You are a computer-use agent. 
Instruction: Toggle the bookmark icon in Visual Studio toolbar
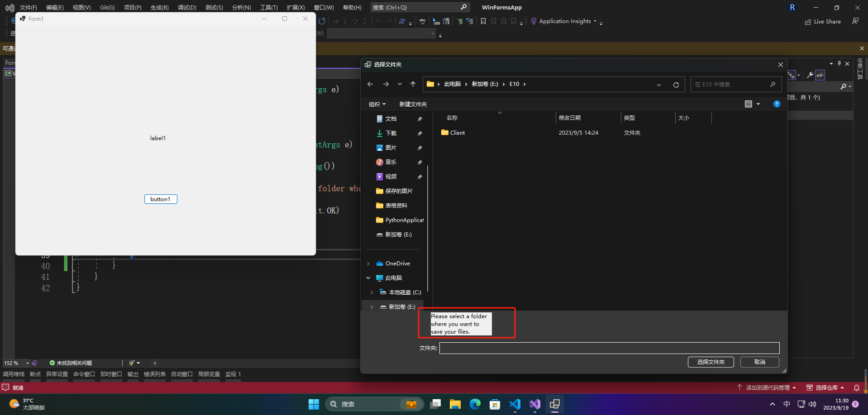[x=483, y=21]
